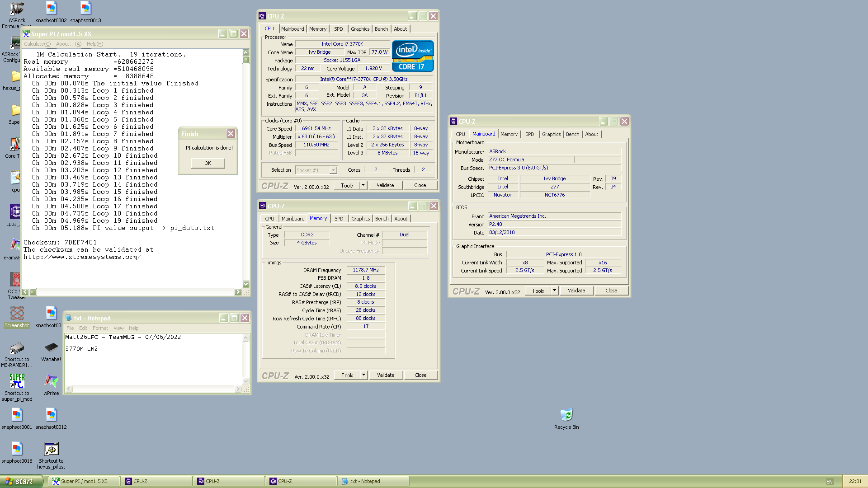This screenshot has height=488, width=868.
Task: Open Format menu in Notepad
Action: point(100,328)
